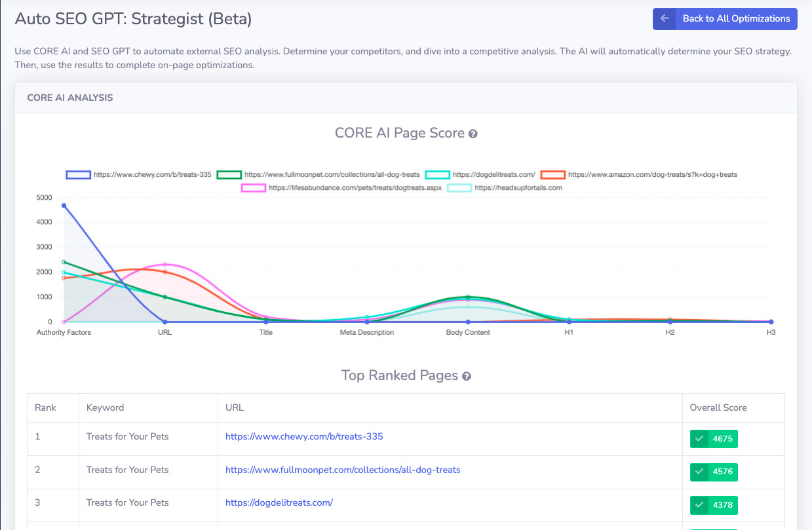The image size is (812, 530).
Task: Click the 4378 overall score badge
Action: tap(714, 505)
